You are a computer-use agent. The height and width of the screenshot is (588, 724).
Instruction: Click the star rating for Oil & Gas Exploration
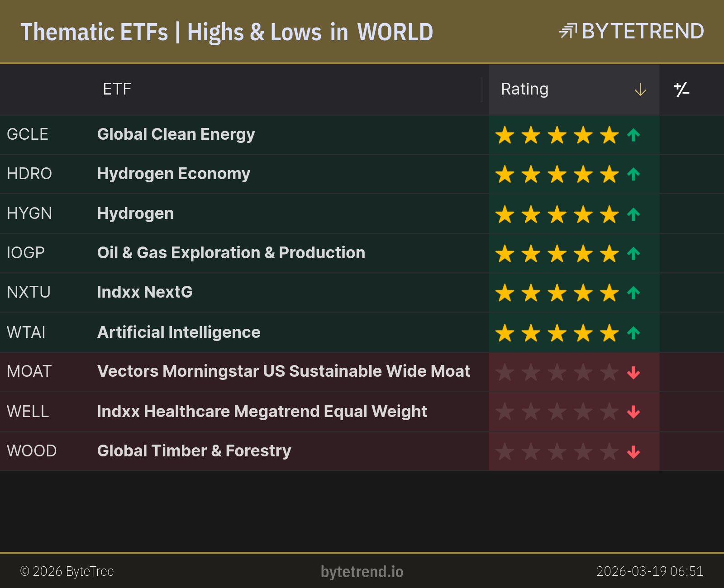tap(557, 253)
